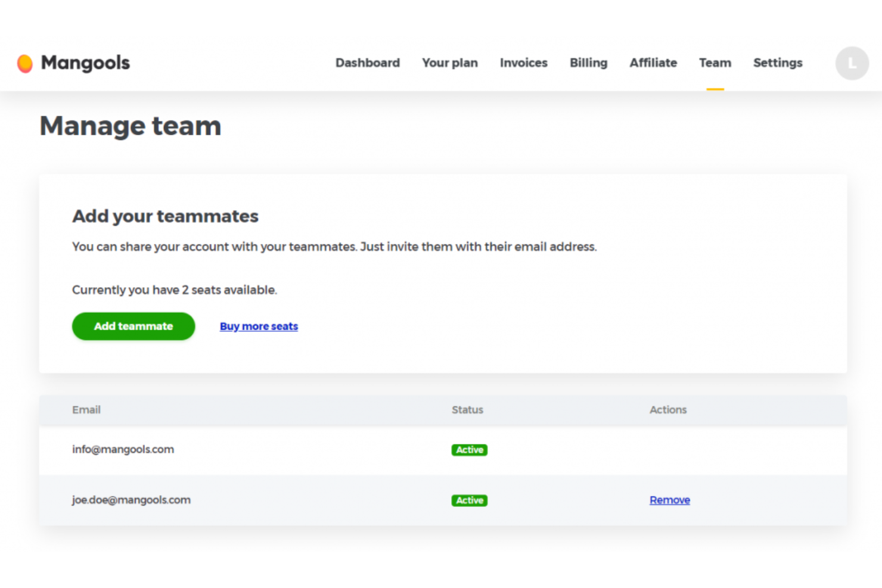Open the Billing section
This screenshot has width=882, height=588.
click(x=588, y=63)
